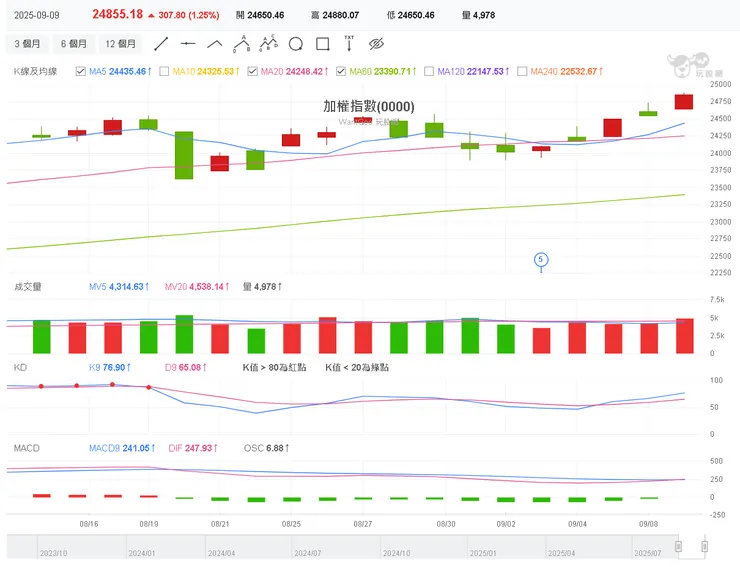Image resolution: width=740 pixels, height=567 pixels.
Task: Click the K9 76.90 indicator value
Action: tap(109, 367)
